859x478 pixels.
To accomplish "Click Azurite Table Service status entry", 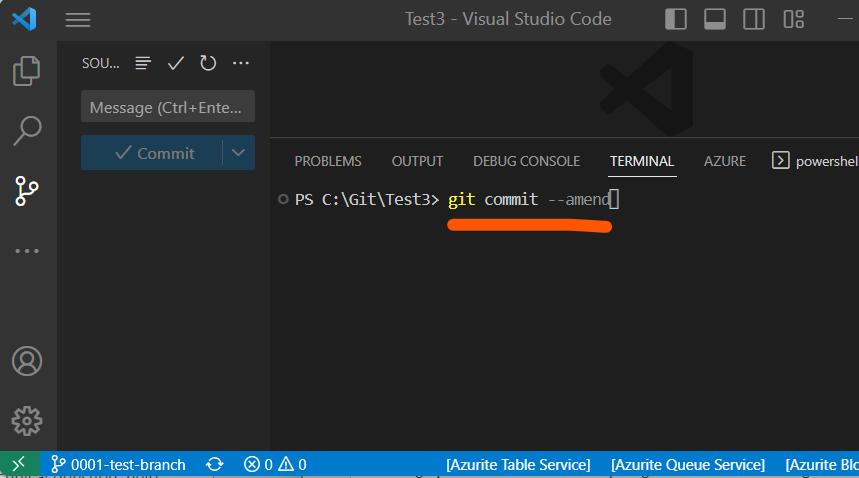I will pos(518,464).
